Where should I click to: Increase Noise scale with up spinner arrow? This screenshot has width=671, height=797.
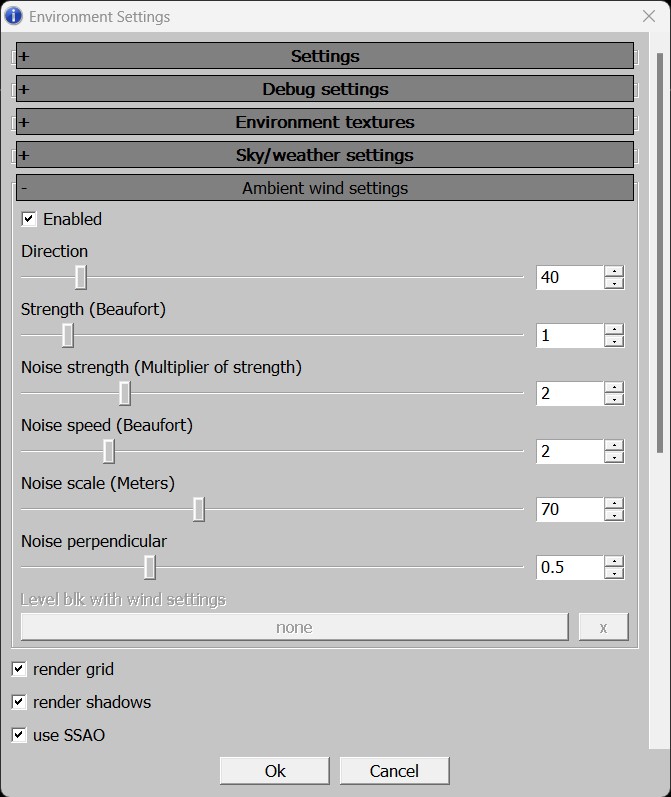click(614, 503)
